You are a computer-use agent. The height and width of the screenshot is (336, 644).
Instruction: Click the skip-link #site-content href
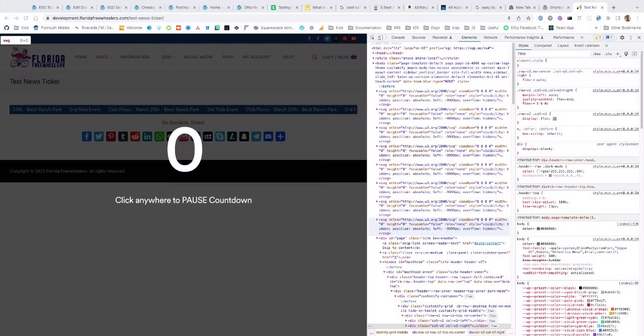tap(487, 243)
